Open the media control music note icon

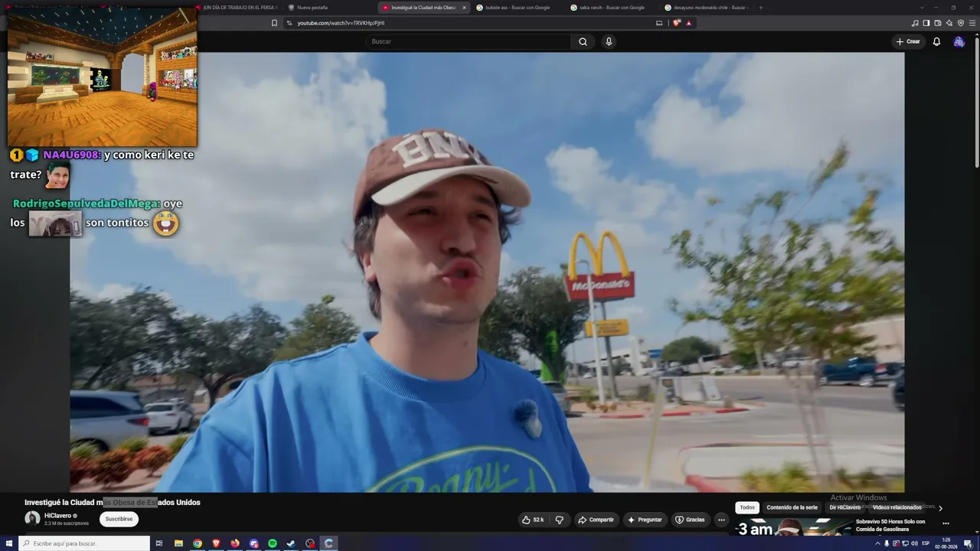914,23
